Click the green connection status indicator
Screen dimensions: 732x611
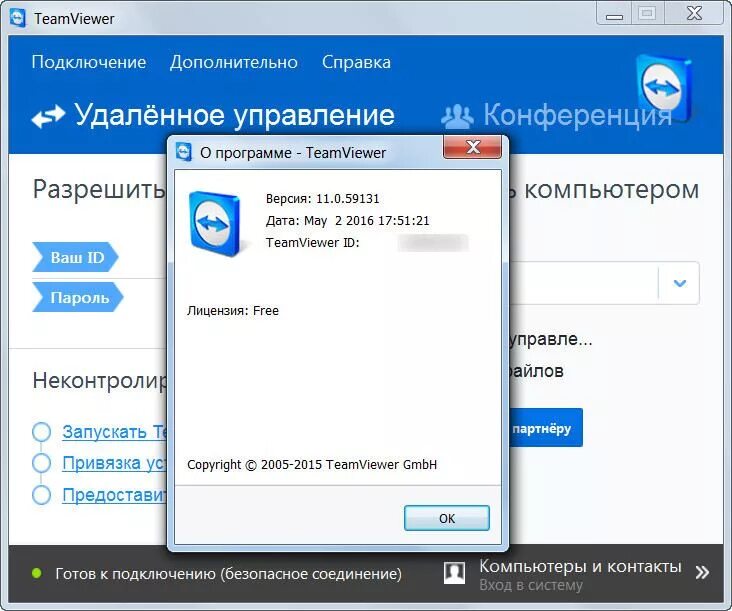36,573
